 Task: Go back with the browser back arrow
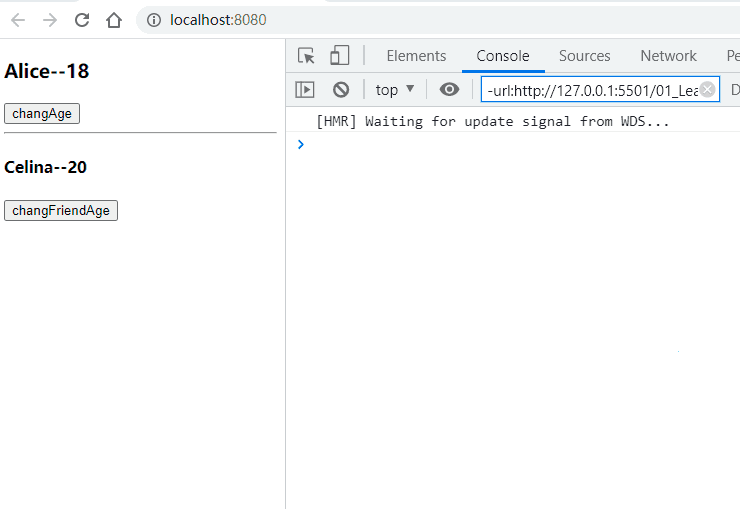pos(18,20)
